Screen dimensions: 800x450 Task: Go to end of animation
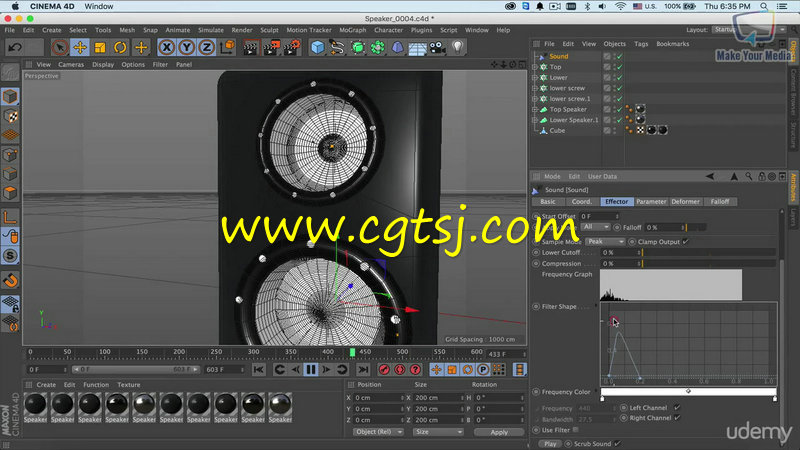click(x=363, y=369)
